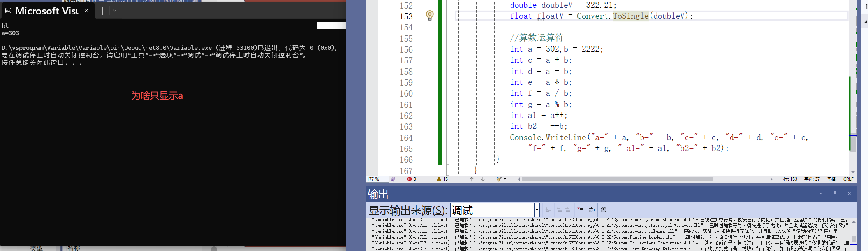Click the floatV variable on line 153
The width and height of the screenshot is (868, 251).
[550, 16]
